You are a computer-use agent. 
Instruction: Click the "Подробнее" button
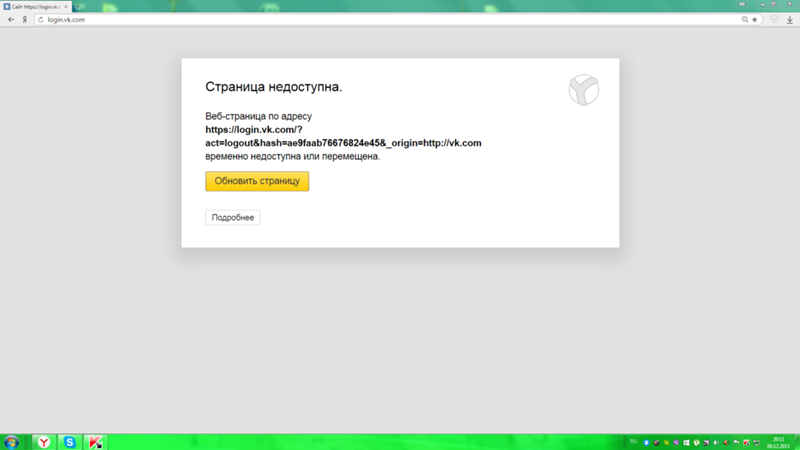click(x=233, y=217)
